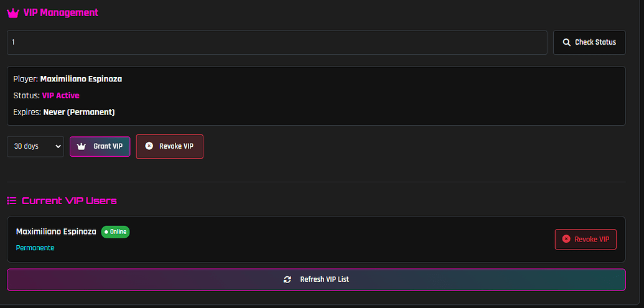
Task: Click the crown icon beside VIP Management
Action: [12, 13]
